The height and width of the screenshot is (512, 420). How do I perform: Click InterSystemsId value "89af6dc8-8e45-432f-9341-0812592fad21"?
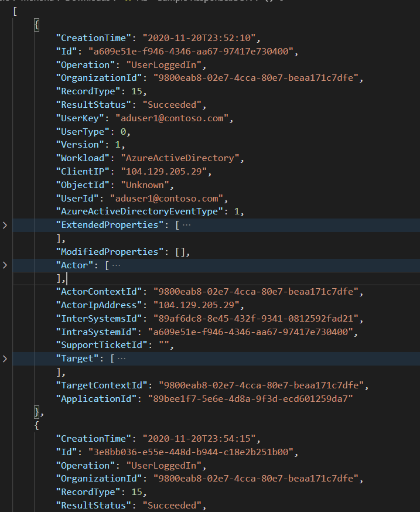(256, 318)
